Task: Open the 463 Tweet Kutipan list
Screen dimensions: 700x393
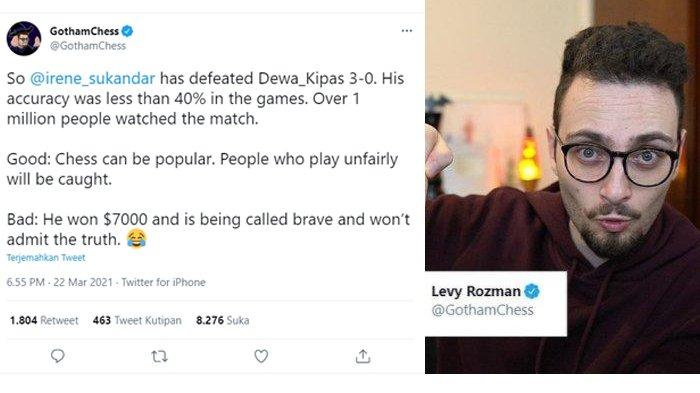Action: (137, 320)
